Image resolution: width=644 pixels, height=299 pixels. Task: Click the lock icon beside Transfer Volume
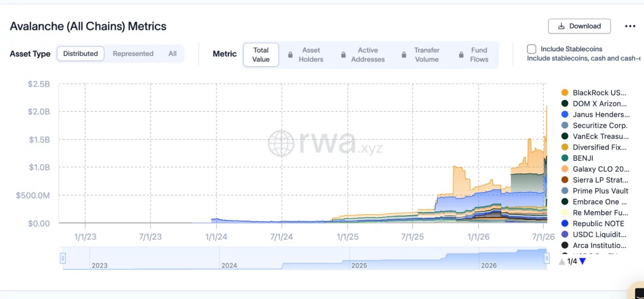point(404,55)
